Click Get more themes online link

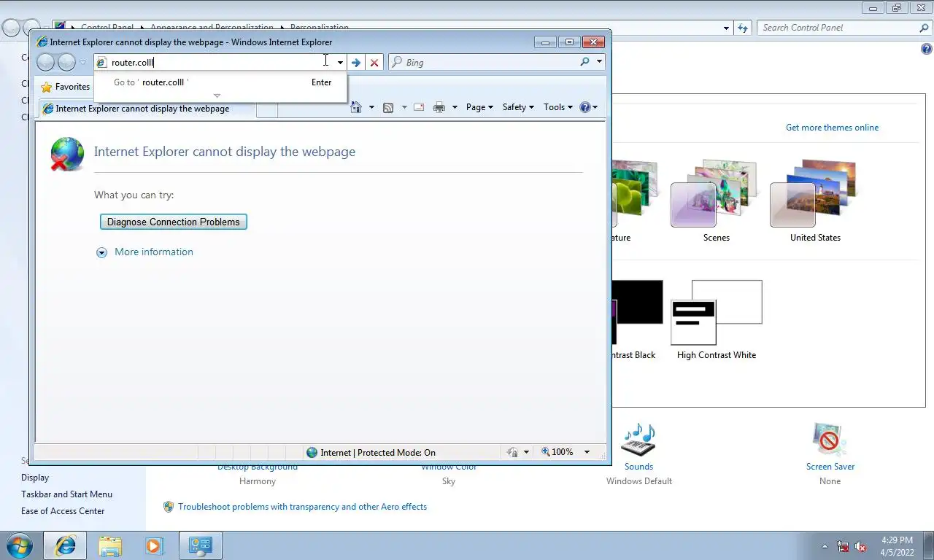(x=832, y=128)
